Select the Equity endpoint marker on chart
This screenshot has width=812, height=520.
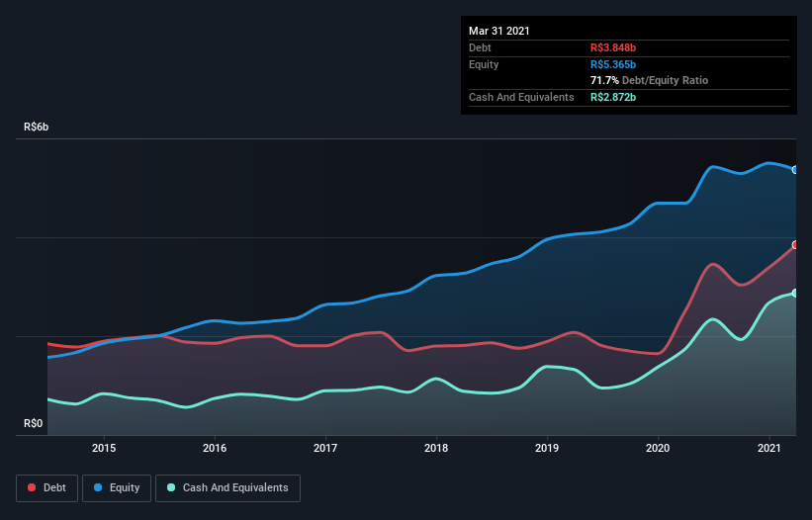point(795,170)
